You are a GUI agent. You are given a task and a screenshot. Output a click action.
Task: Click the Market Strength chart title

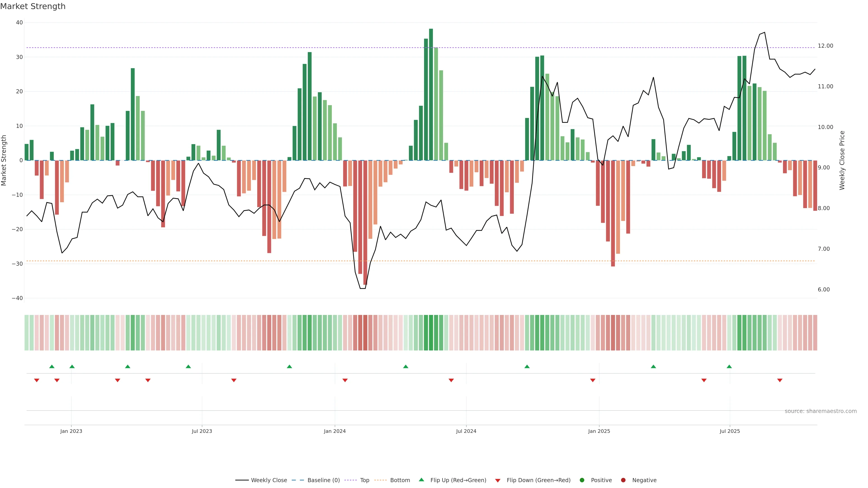coord(33,6)
